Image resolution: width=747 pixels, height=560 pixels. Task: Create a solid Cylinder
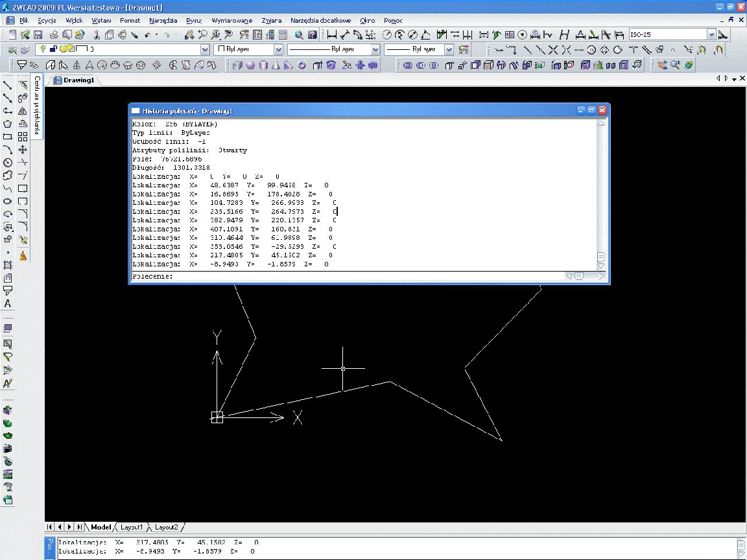coord(263,65)
